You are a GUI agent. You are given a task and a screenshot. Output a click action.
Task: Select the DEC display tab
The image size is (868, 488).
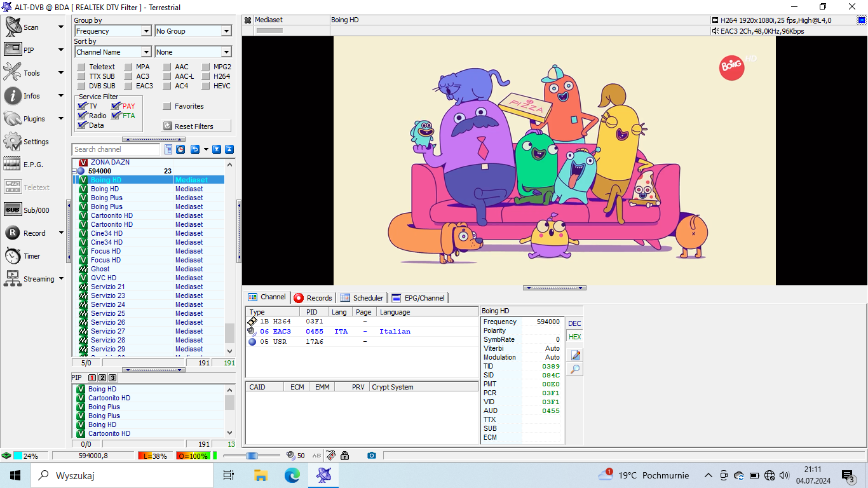pyautogui.click(x=574, y=323)
